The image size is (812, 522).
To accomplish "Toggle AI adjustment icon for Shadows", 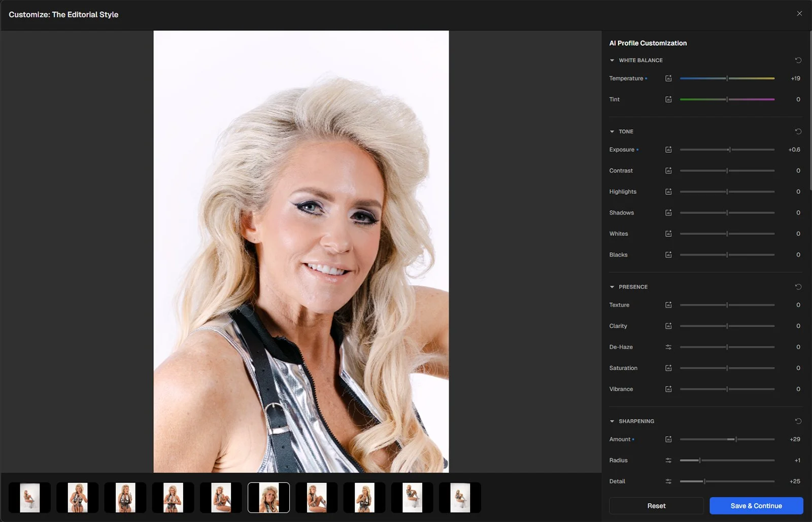I will tap(668, 213).
